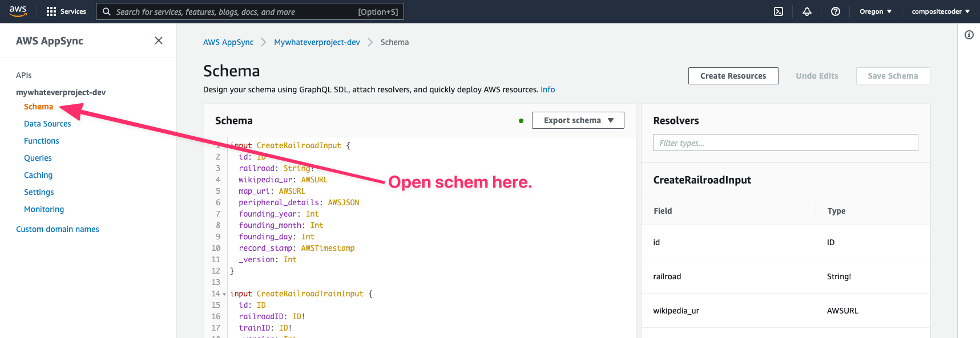This screenshot has height=338, width=980.
Task: Click the Undo Edits button
Action: [x=817, y=76]
